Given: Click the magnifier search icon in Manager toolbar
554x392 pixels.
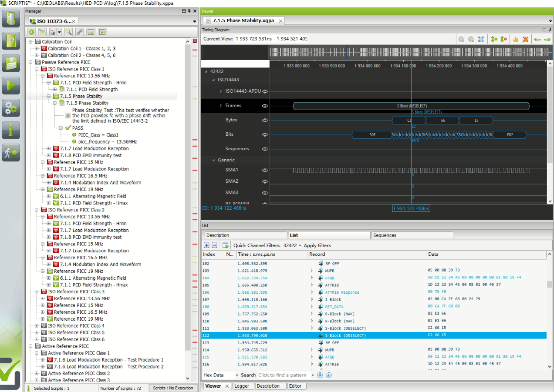Looking at the screenshot, I should tap(68, 32).
